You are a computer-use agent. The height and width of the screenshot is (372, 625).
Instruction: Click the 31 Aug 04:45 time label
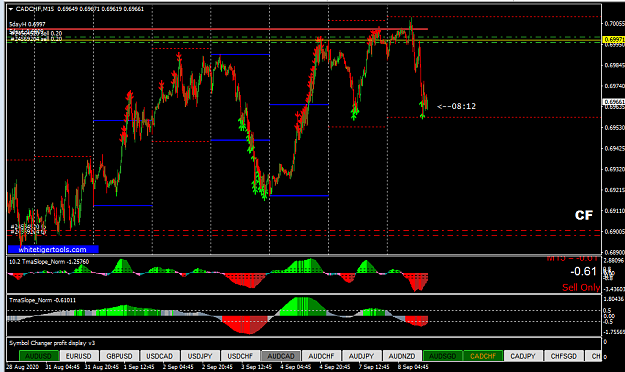pos(62,367)
